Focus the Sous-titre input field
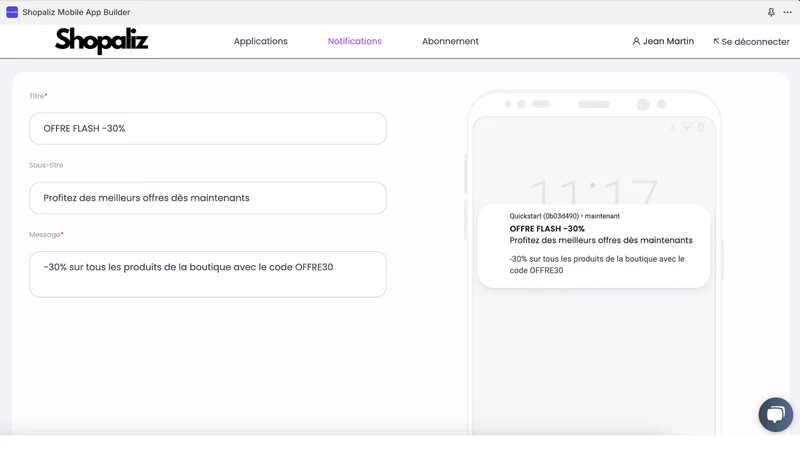800x450 pixels. (x=208, y=198)
